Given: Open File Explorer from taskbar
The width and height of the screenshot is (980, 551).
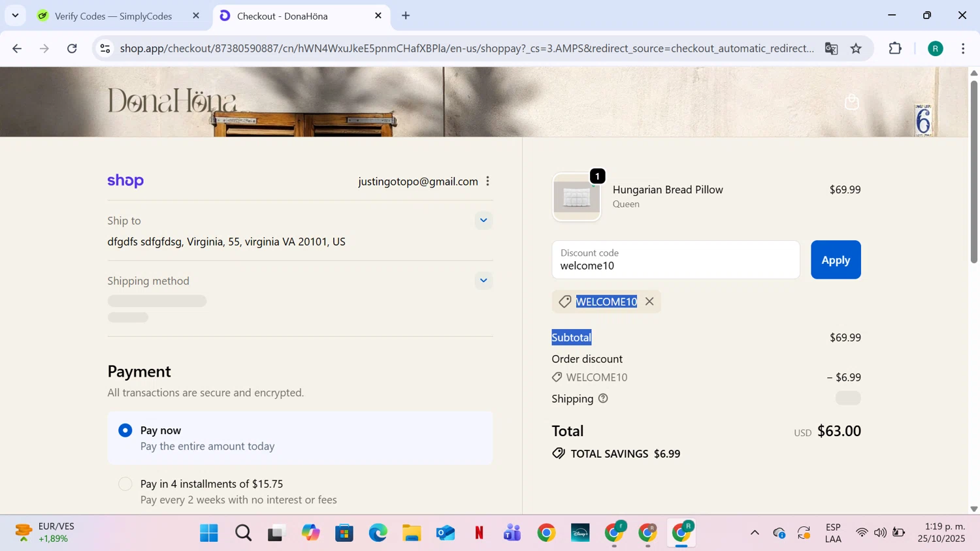Looking at the screenshot, I should [412, 533].
